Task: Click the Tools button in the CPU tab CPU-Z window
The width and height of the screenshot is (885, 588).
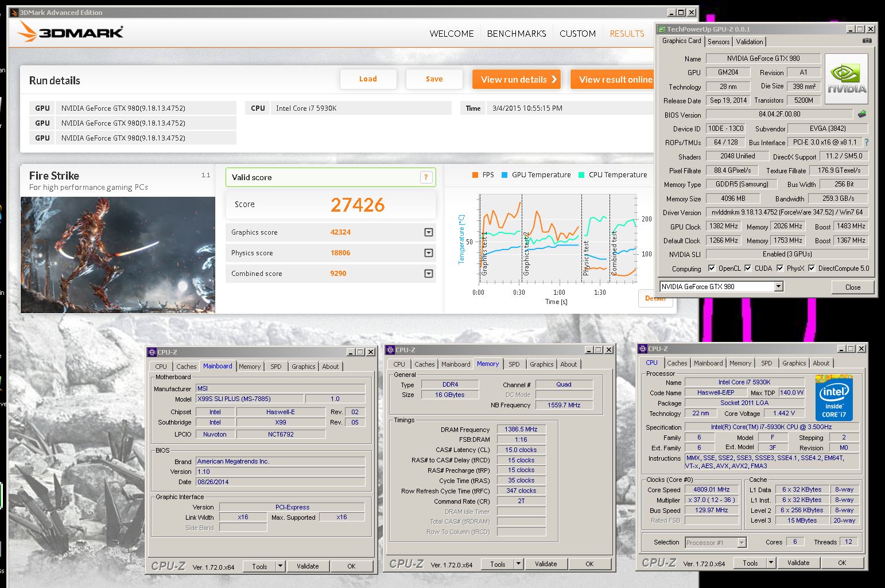Action: coord(750,563)
